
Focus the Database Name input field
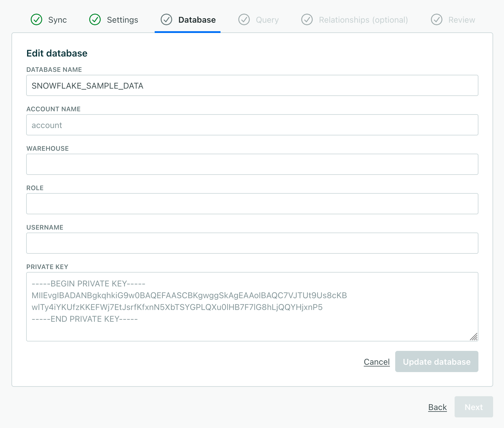[x=252, y=85]
